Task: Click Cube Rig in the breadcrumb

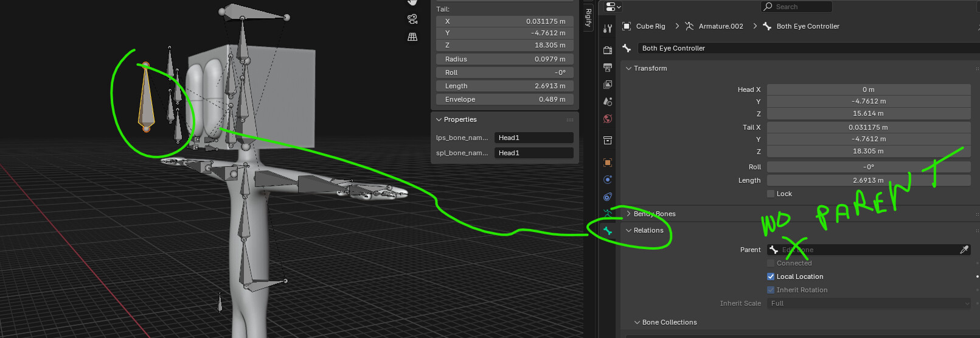Action: coord(650,26)
